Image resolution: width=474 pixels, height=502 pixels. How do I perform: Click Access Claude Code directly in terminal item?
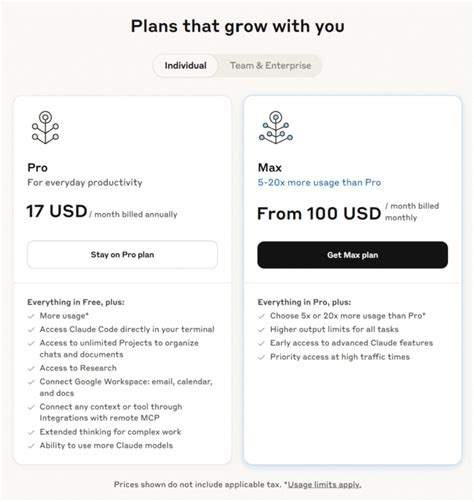pos(127,329)
